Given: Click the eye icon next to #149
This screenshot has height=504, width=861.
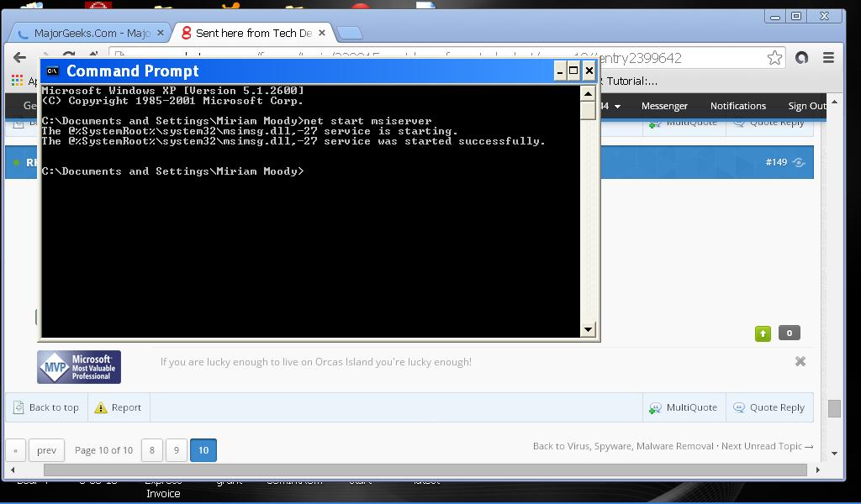Looking at the screenshot, I should [799, 162].
